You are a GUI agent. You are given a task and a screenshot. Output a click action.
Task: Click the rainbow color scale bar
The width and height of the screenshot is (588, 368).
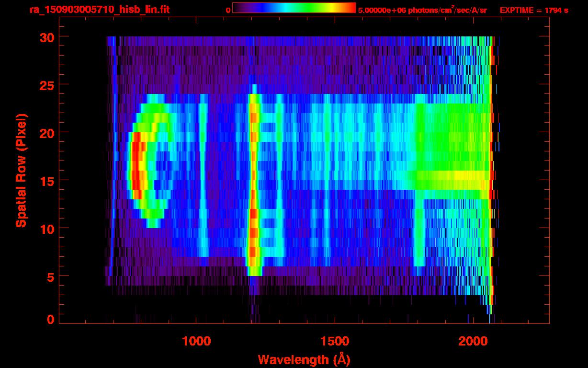294,8
